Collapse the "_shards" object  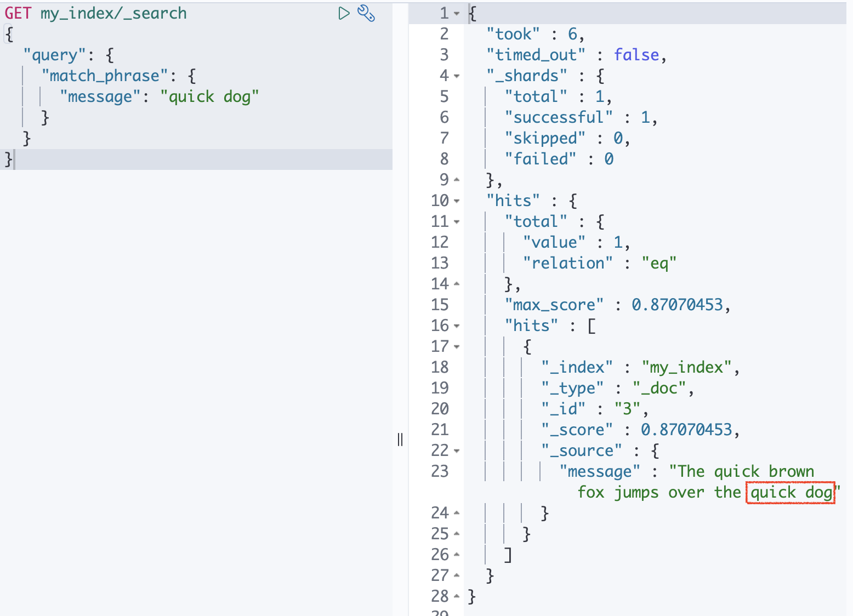457,75
